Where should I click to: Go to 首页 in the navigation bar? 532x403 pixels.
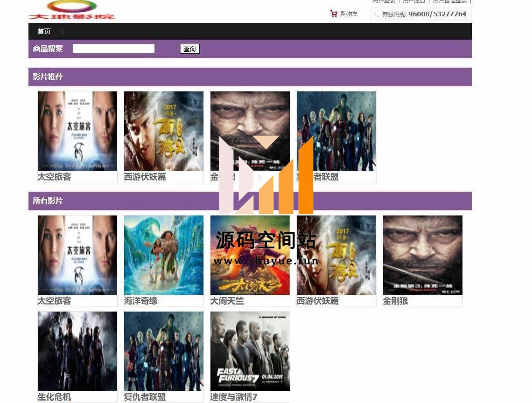point(44,31)
